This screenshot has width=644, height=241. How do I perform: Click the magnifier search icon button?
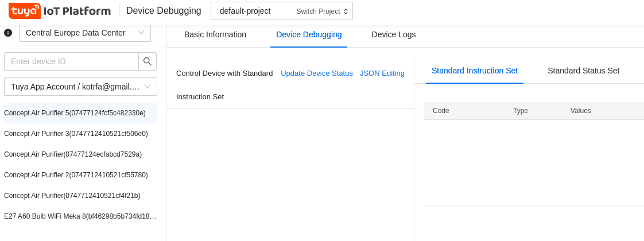tap(148, 61)
